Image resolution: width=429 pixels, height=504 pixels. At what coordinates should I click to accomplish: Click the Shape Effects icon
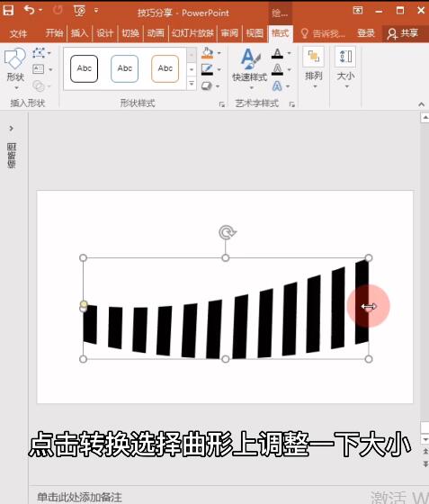point(207,85)
